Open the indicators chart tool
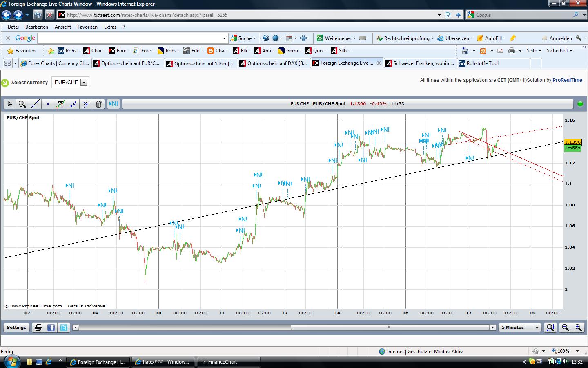Viewport: 588px width, 368px height. pos(60,104)
